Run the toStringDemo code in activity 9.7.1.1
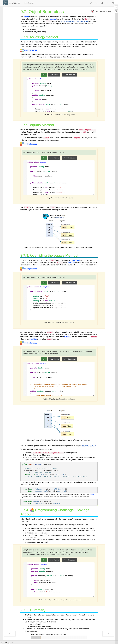 click(x=44, y=75)
